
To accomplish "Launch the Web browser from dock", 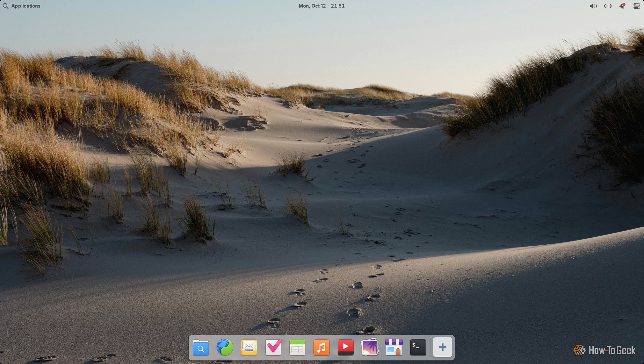I will pyautogui.click(x=225, y=347).
